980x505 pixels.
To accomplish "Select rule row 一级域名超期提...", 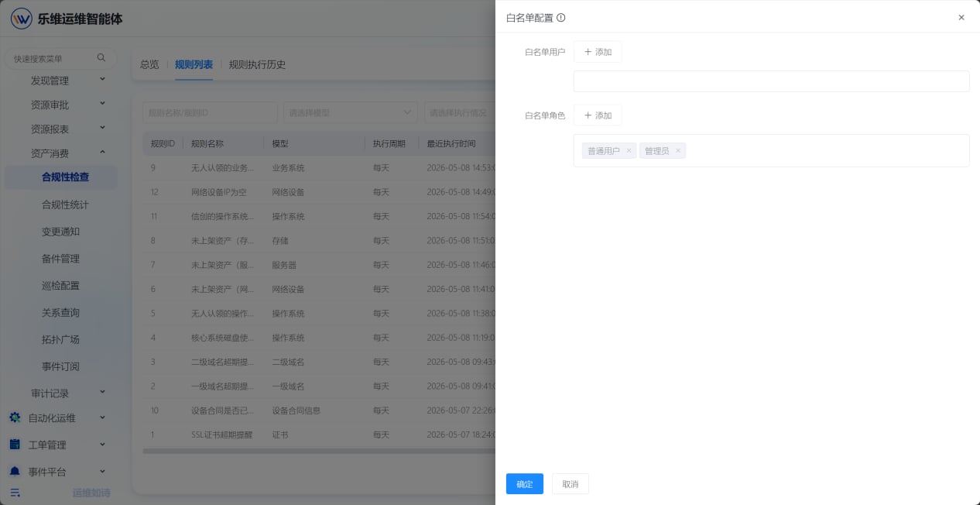I will (319, 386).
